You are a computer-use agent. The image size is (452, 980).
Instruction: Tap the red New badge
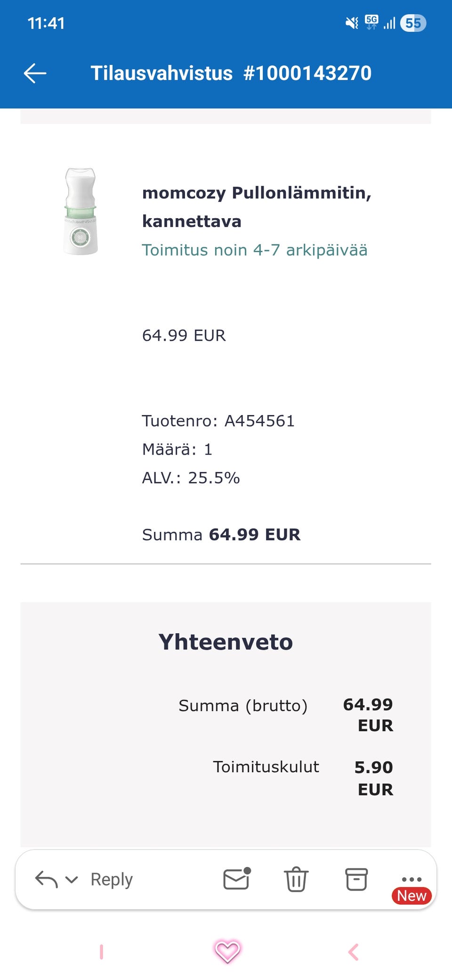coord(412,896)
